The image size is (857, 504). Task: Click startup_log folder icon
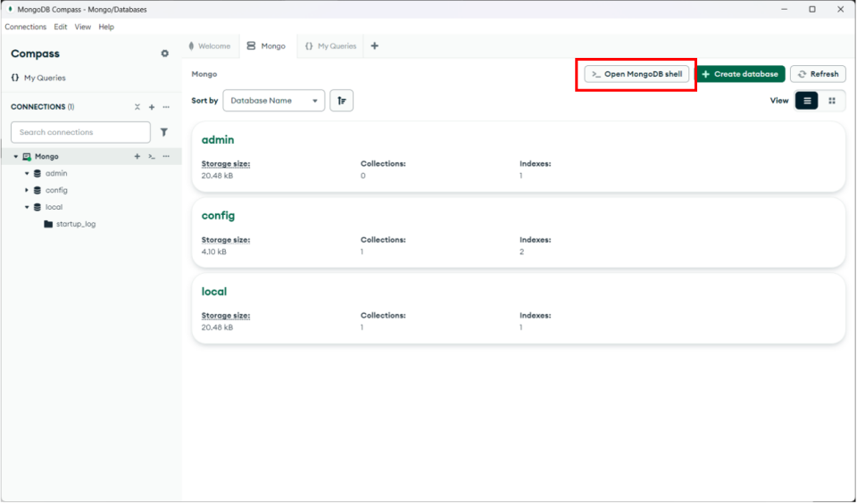(48, 225)
